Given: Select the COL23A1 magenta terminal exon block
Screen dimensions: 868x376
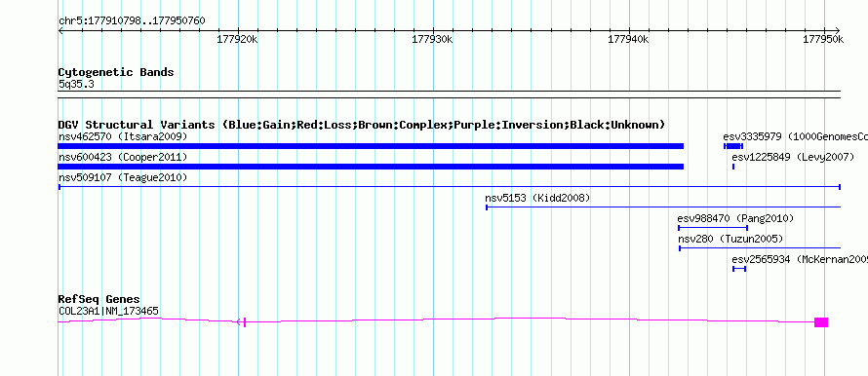Looking at the screenshot, I should 821,322.
